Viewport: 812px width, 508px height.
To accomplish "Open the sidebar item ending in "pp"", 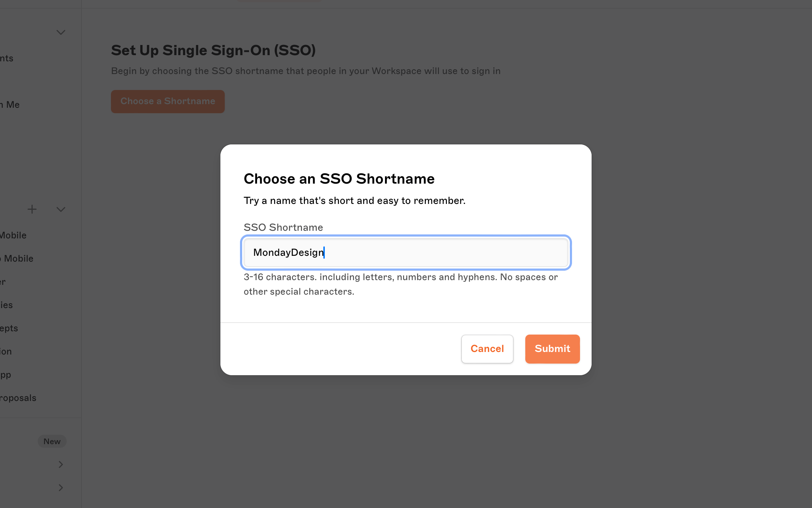I will (6, 375).
